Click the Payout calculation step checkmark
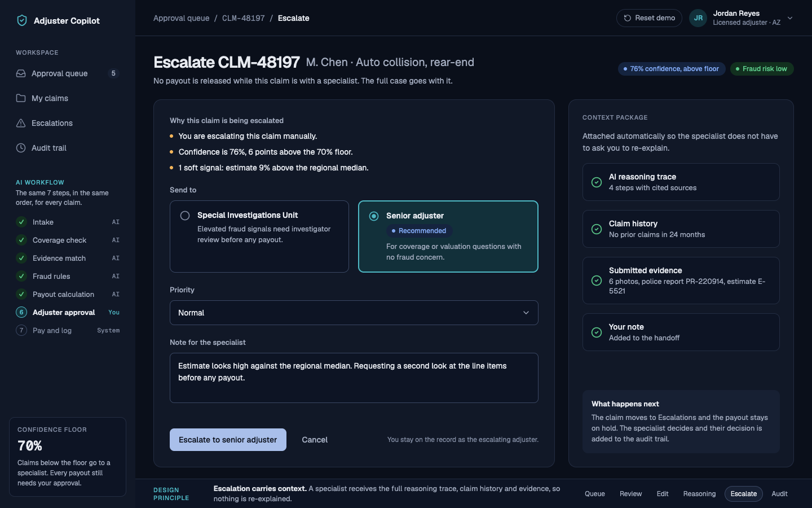The width and height of the screenshot is (812, 508). click(x=21, y=294)
